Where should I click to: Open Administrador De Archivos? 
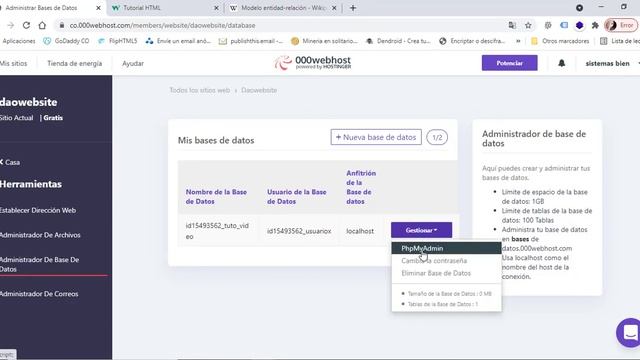[x=40, y=235]
